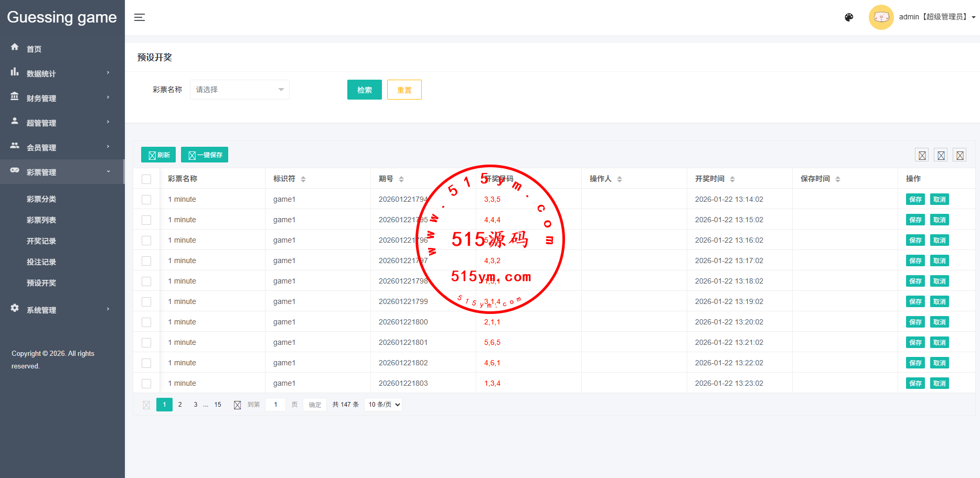Go to page 2 in pagination
The image size is (980, 478).
tap(180, 405)
